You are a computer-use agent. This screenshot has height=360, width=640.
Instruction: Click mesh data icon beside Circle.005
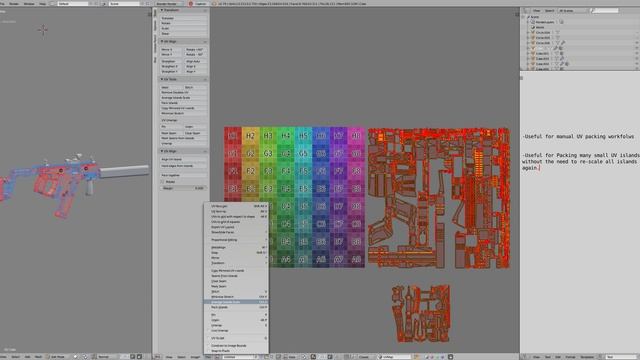557,38
